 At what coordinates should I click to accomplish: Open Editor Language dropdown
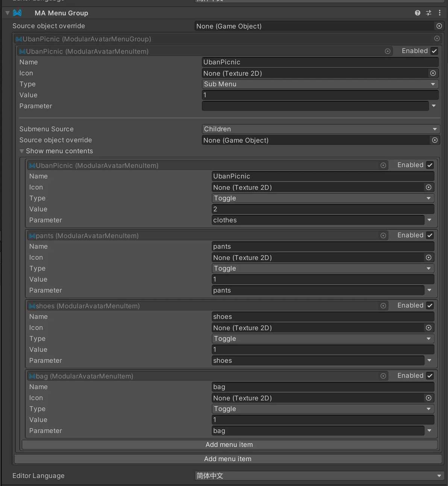319,475
